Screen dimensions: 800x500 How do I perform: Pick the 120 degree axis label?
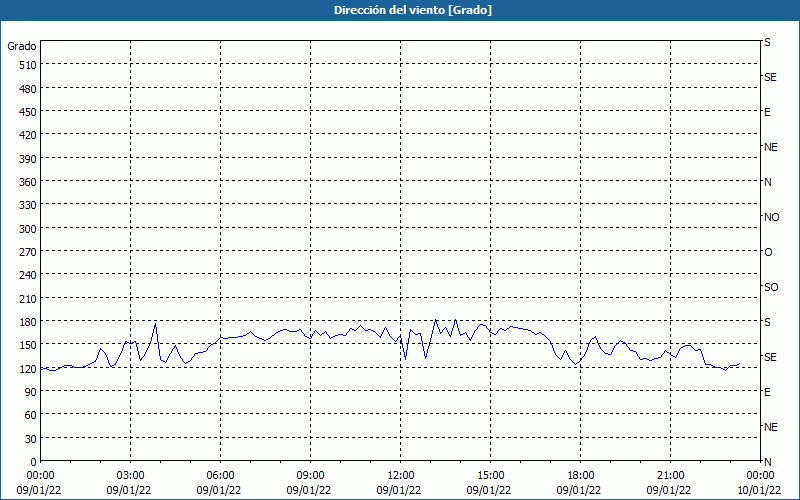click(28, 369)
